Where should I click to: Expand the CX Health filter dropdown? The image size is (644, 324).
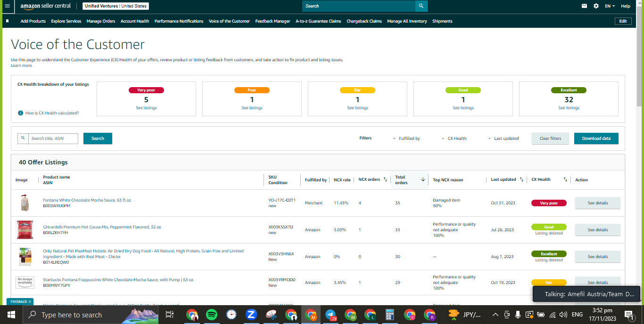pyautogui.click(x=454, y=138)
